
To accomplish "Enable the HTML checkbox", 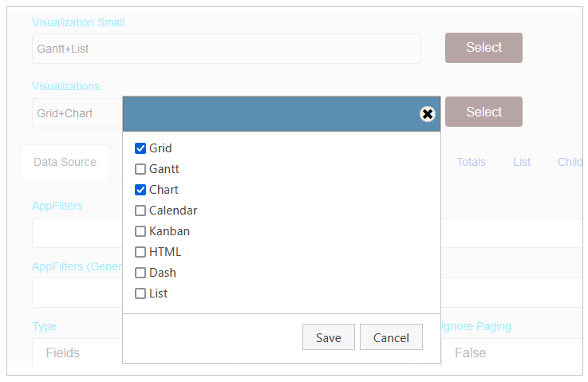I will click(140, 252).
